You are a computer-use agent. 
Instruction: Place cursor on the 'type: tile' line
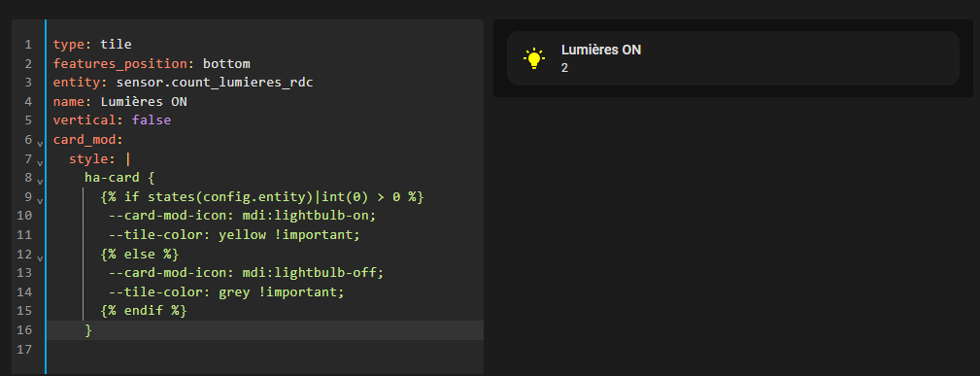pos(92,45)
